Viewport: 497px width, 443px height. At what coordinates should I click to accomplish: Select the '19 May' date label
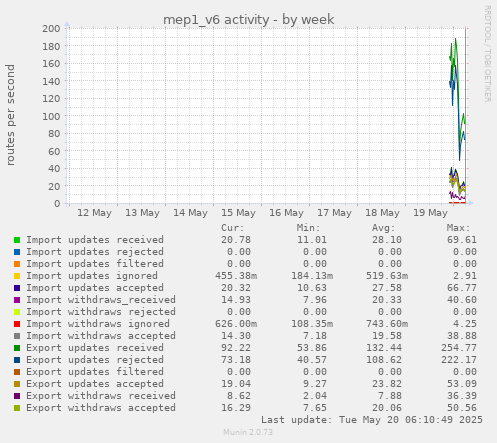pyautogui.click(x=430, y=213)
